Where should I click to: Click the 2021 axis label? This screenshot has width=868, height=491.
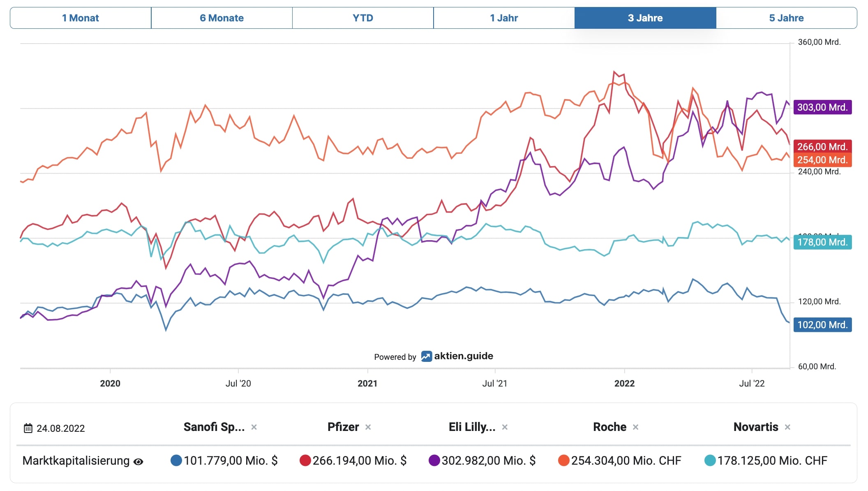[367, 384]
